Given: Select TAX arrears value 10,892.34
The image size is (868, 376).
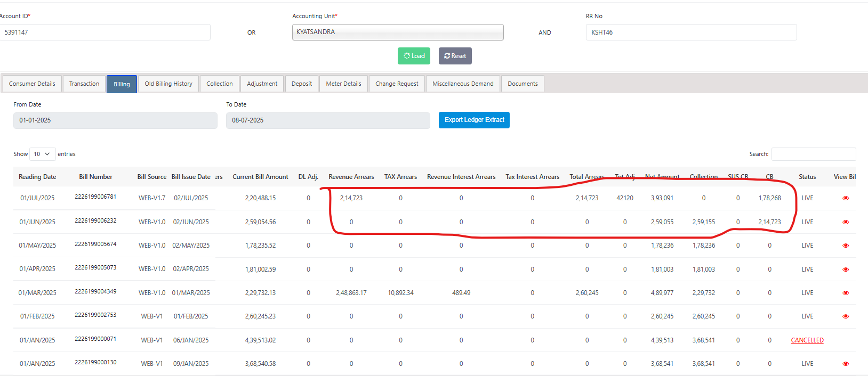Looking at the screenshot, I should pos(400,293).
